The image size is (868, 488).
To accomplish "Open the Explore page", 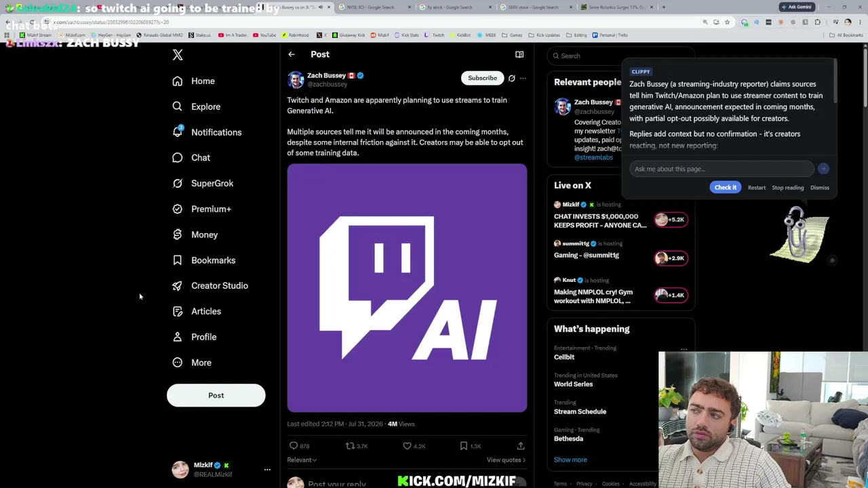I will click(x=196, y=106).
